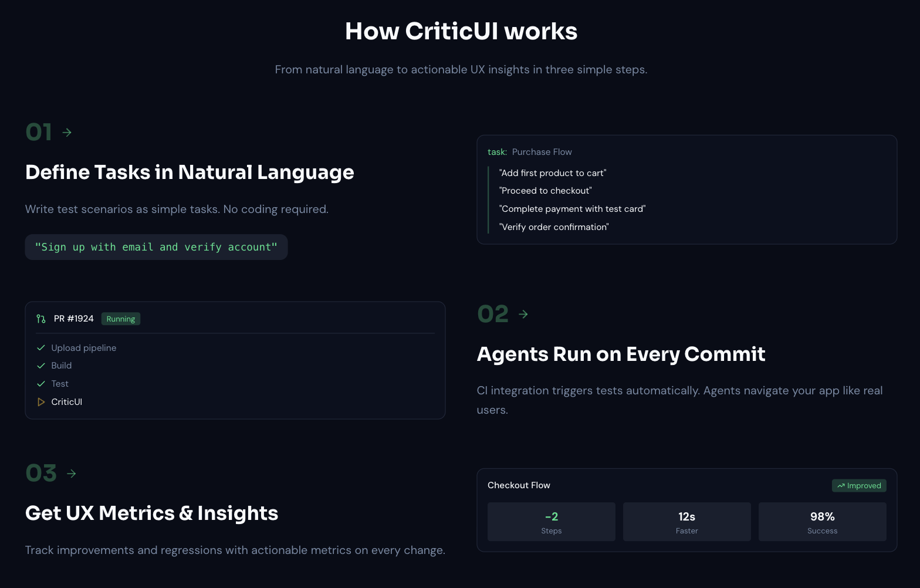Viewport: 920px width, 588px height.
Task: Click the -2 Steps metric tile
Action: coord(552,522)
